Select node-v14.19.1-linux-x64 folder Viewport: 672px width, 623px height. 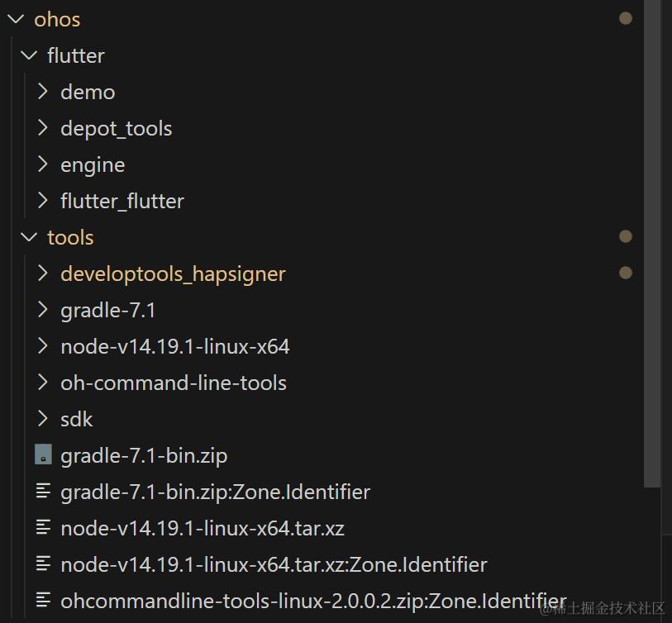pyautogui.click(x=174, y=346)
